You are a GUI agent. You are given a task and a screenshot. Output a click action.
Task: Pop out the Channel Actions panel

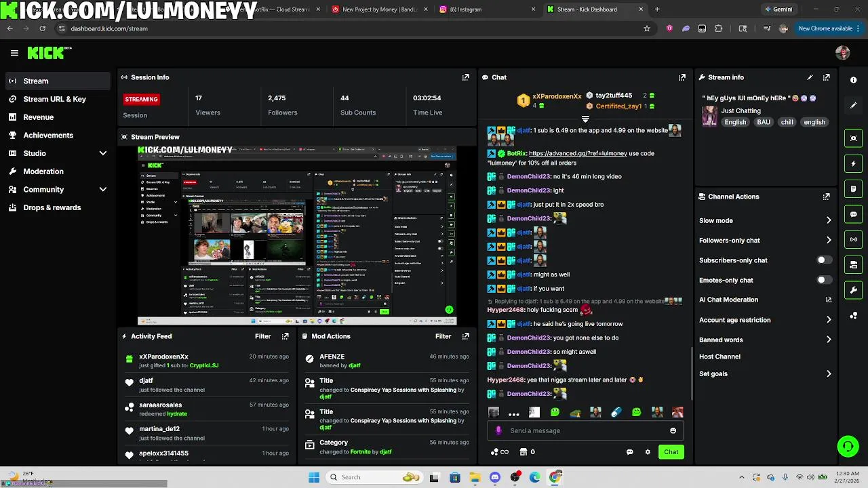click(x=826, y=197)
